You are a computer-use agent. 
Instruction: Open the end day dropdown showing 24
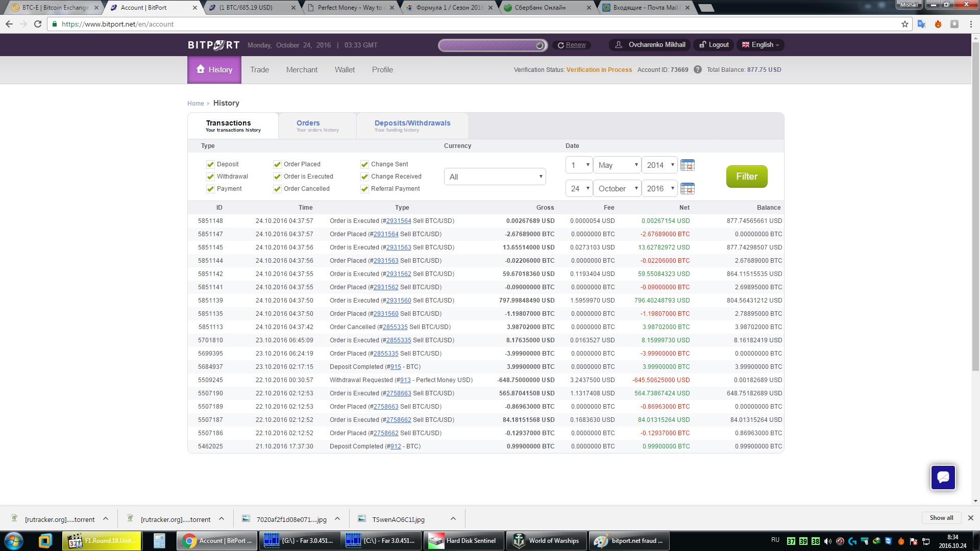[579, 188]
